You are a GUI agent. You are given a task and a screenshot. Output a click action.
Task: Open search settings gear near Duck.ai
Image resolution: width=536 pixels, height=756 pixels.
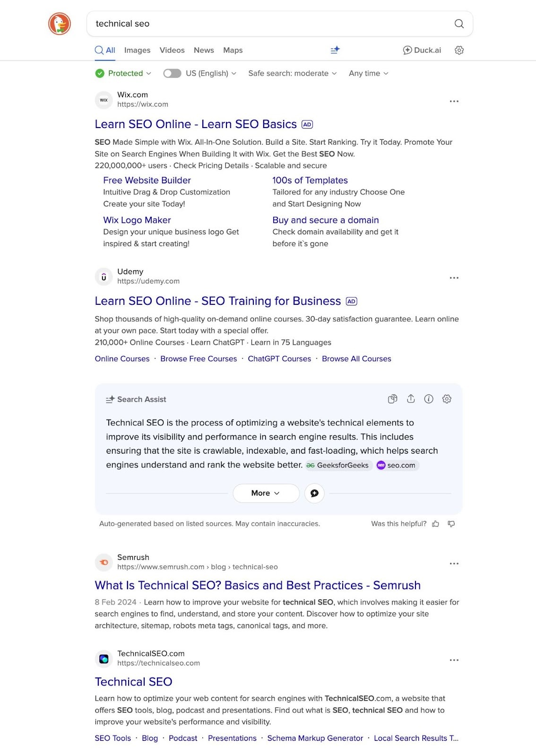pos(459,50)
